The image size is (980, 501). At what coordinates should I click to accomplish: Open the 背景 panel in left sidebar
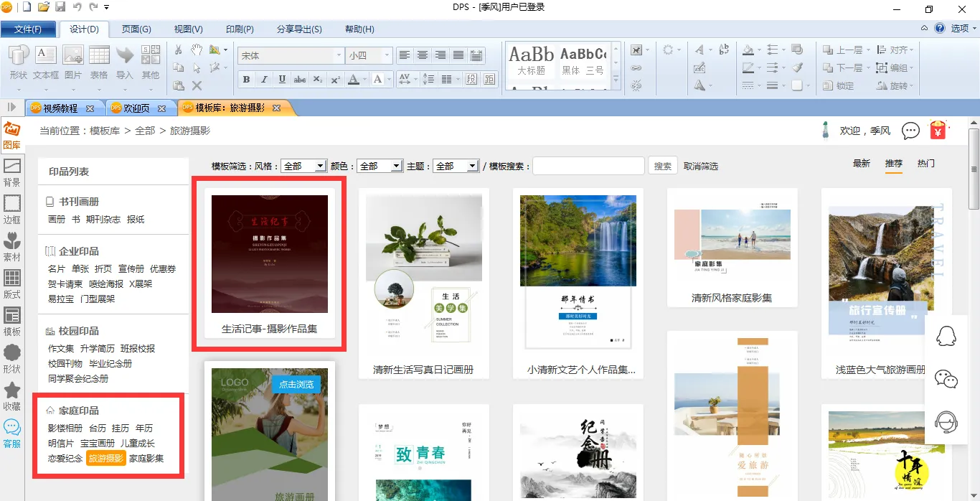pos(12,172)
